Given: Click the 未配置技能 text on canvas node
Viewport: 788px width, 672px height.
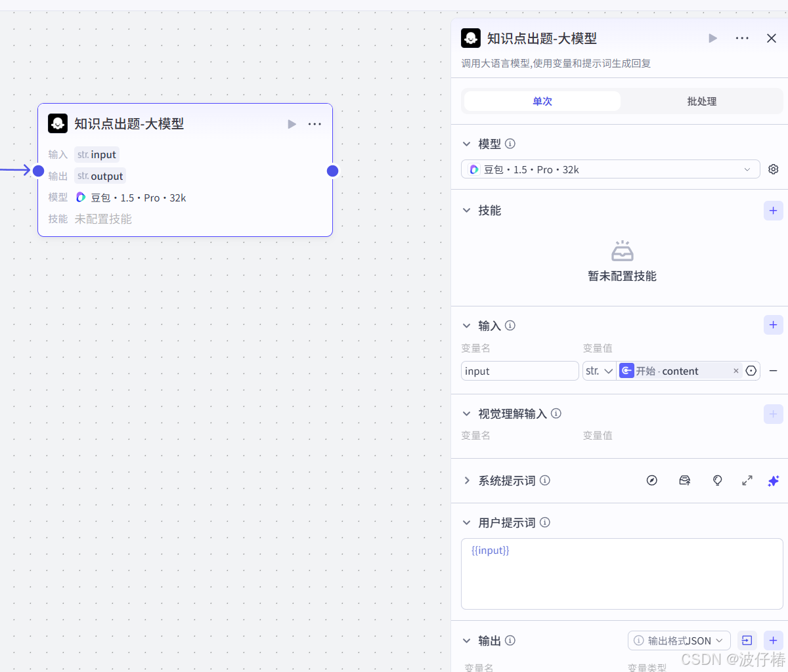Looking at the screenshot, I should (103, 219).
